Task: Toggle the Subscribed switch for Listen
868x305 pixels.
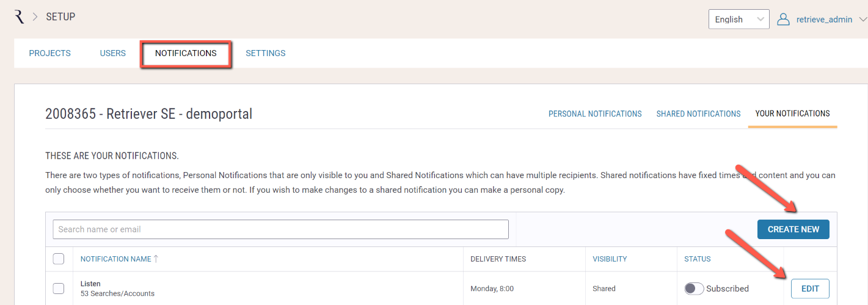Action: click(x=694, y=289)
